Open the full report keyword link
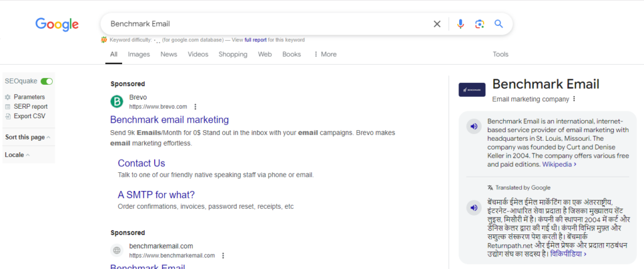The height and width of the screenshot is (269, 644). coord(255,40)
